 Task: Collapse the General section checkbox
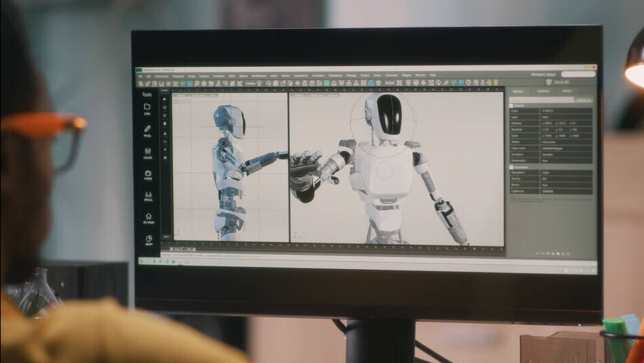click(x=512, y=105)
